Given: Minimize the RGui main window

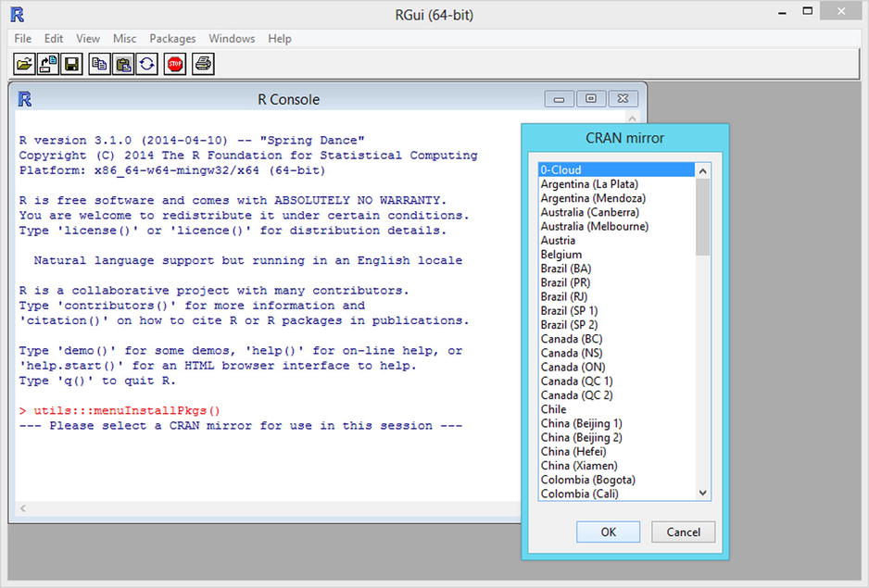Looking at the screenshot, I should pyautogui.click(x=783, y=12).
